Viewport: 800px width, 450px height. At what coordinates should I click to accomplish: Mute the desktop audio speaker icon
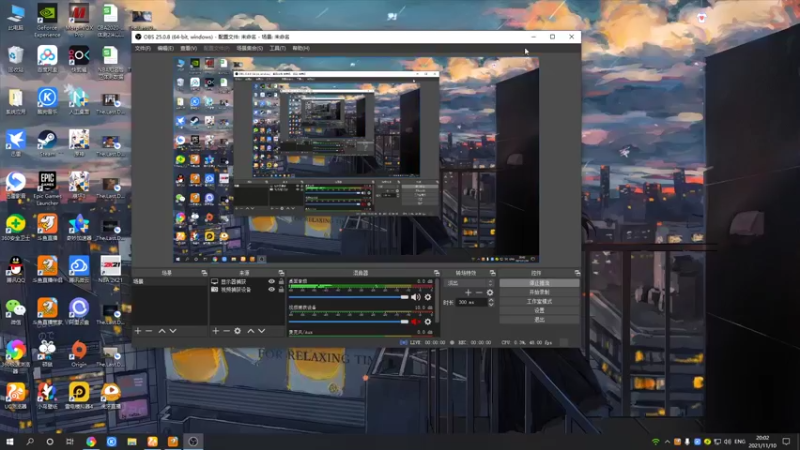pyautogui.click(x=416, y=297)
